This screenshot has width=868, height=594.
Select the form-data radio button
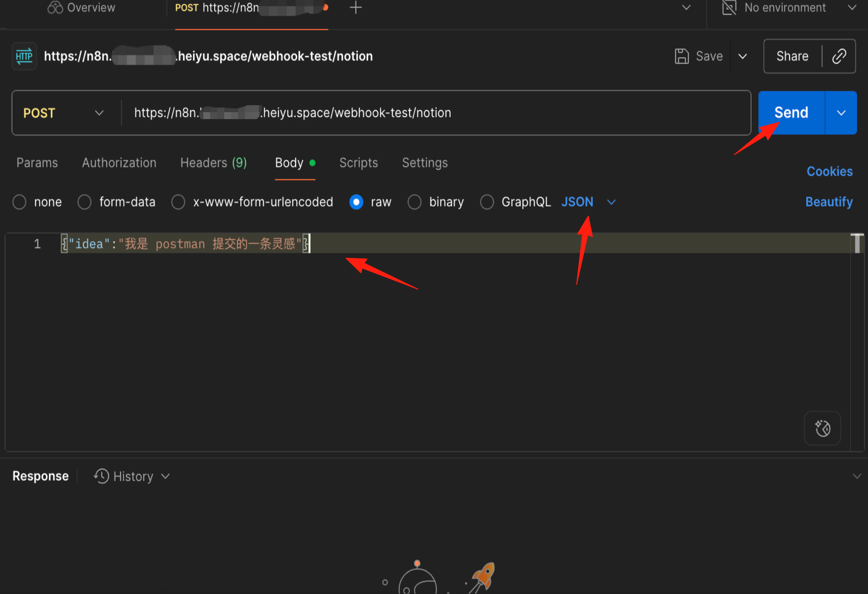[x=84, y=202]
